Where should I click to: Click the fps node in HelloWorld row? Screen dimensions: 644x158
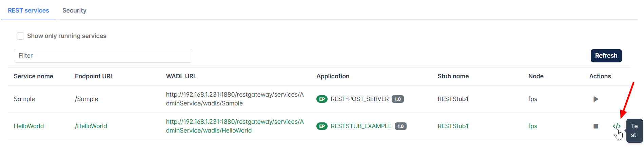pos(532,126)
